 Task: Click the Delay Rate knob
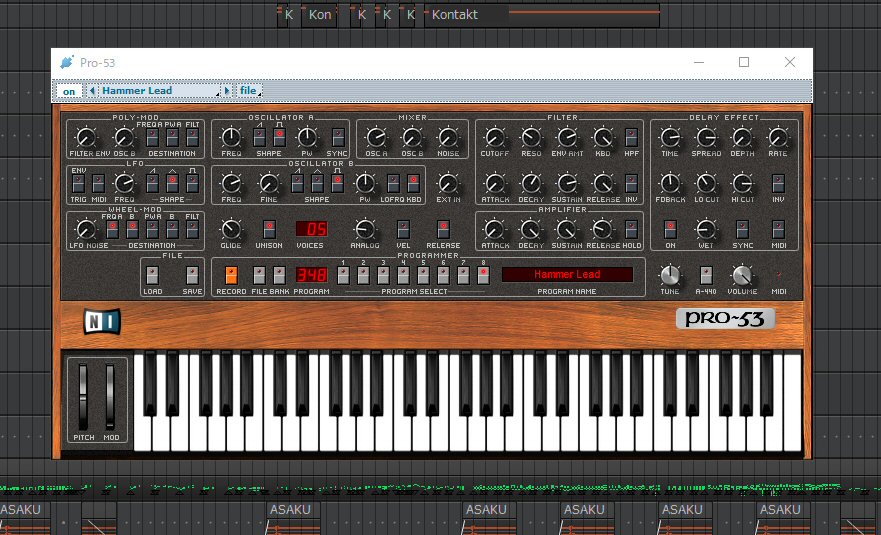click(778, 138)
